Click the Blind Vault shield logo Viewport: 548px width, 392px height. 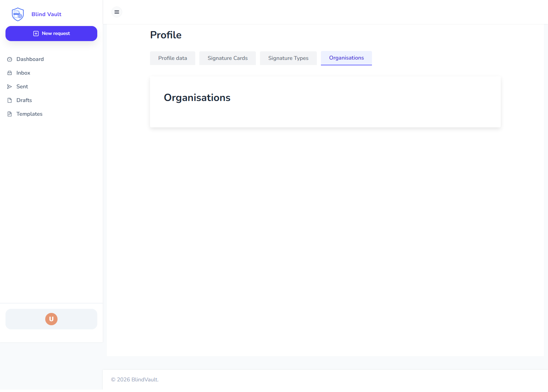pos(17,14)
